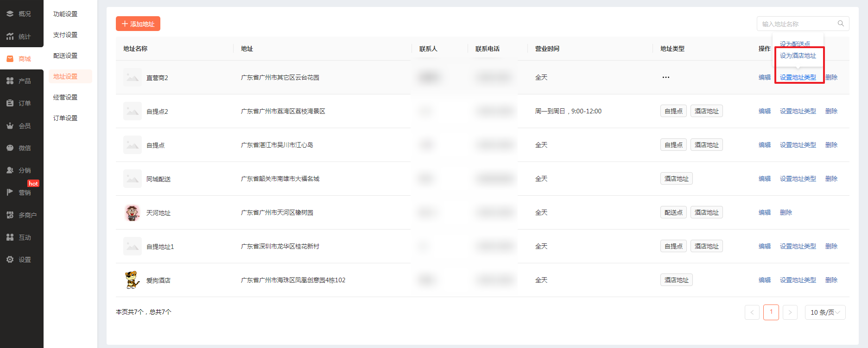This screenshot has height=348, width=868.
Task: Click 自提点 tag in 自提点 row
Action: [x=673, y=145]
